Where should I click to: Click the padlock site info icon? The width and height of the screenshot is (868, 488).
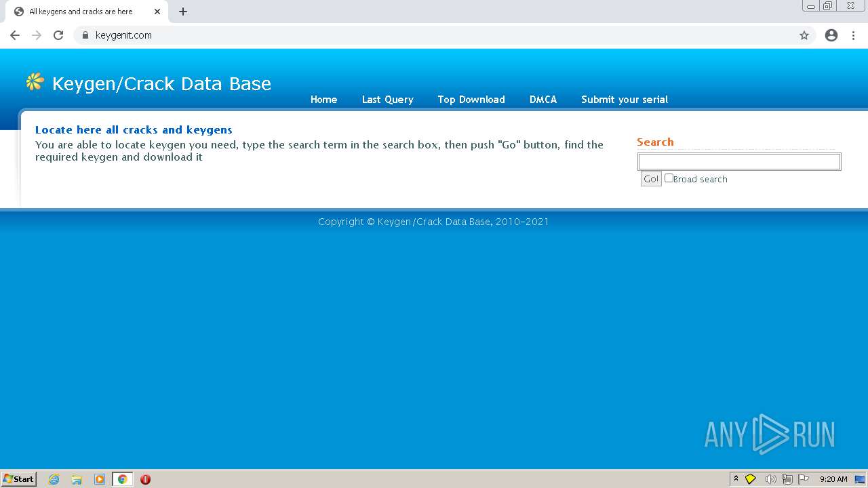pos(85,35)
